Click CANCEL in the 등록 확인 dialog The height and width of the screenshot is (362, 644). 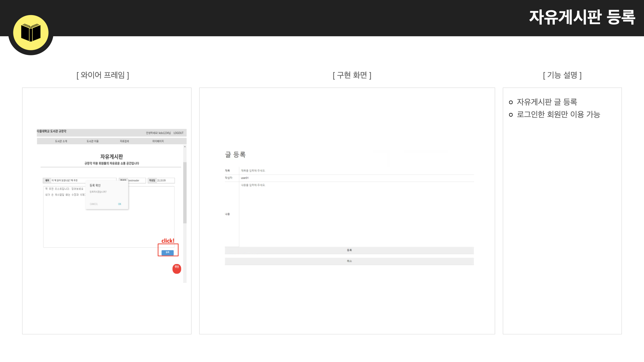(94, 204)
